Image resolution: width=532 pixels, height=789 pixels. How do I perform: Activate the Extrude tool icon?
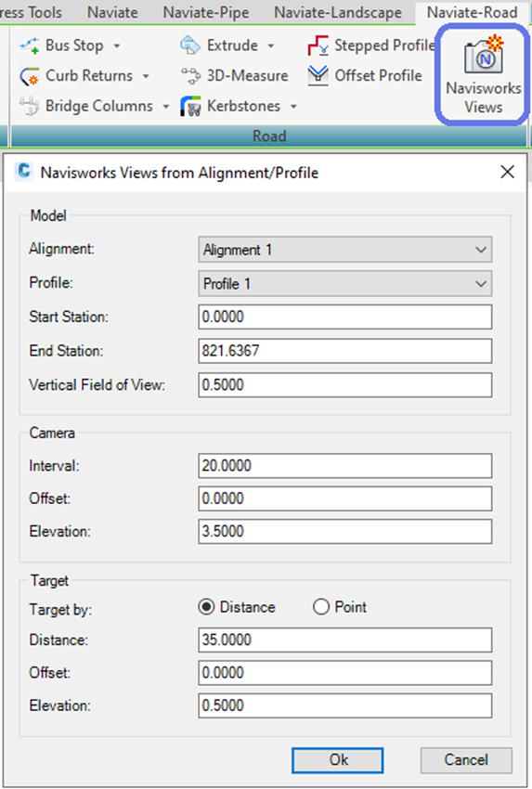(x=190, y=45)
